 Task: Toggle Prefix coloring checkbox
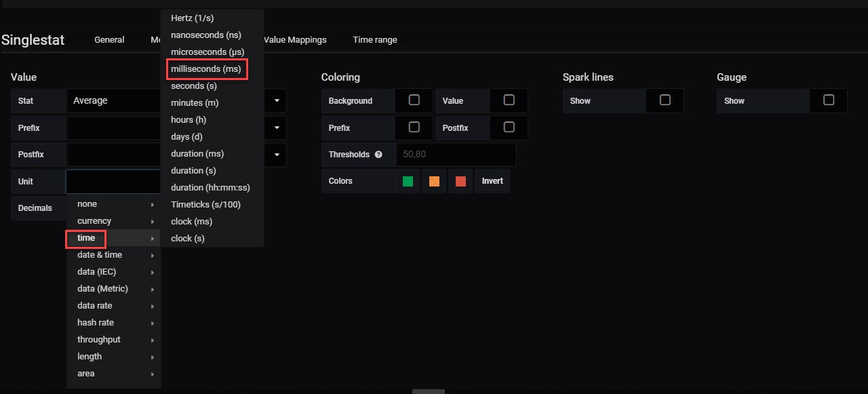(414, 127)
